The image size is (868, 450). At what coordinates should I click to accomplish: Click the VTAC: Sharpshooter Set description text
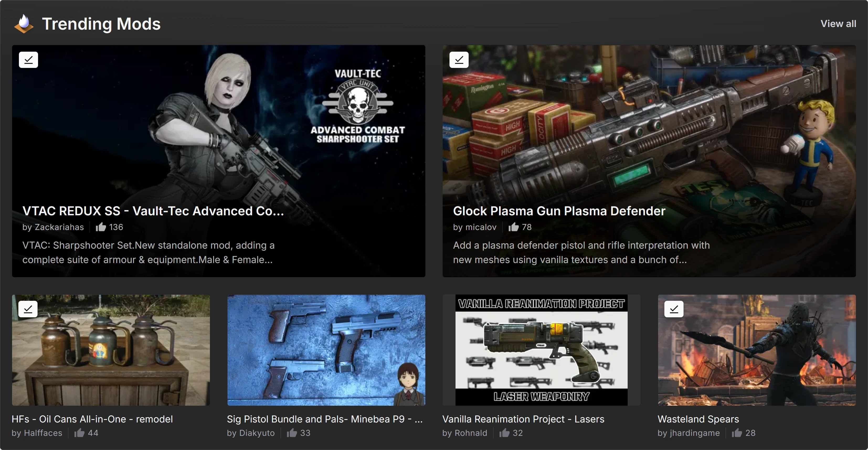coord(148,252)
